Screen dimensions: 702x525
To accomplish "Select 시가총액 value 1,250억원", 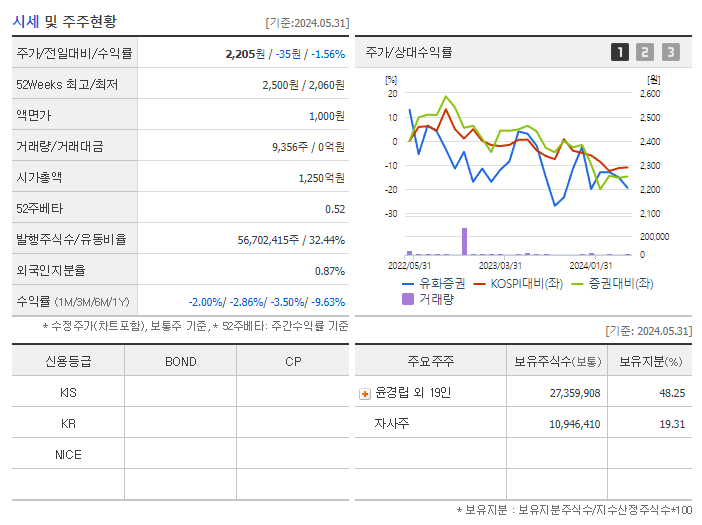I will (x=321, y=178).
